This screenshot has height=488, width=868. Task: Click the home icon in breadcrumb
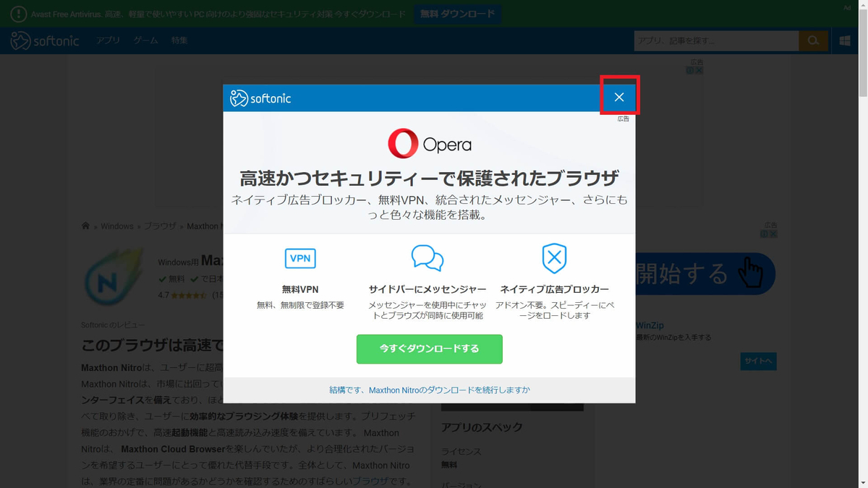tap(85, 226)
